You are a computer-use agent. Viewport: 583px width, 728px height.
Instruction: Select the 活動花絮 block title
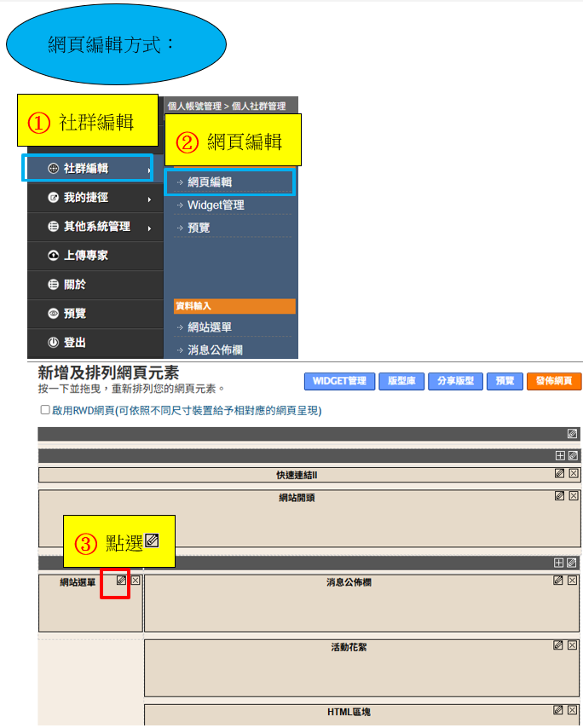349,647
